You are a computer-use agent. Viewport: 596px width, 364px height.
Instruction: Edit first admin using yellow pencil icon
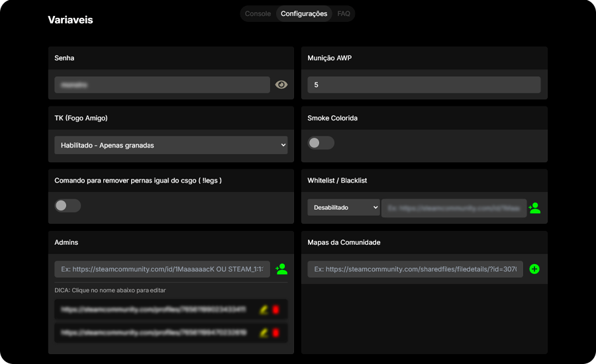click(x=264, y=309)
